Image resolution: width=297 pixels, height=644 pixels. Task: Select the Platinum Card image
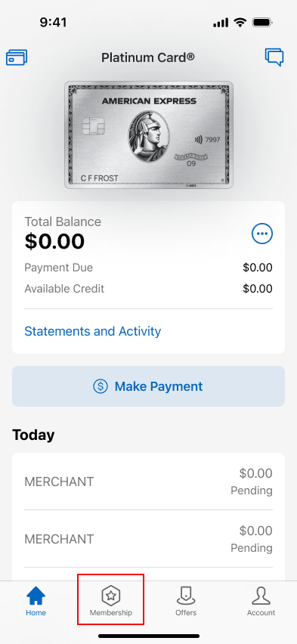click(149, 135)
